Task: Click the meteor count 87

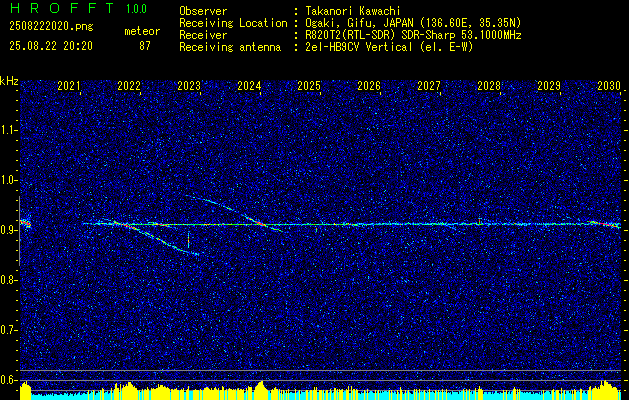Action: (145, 46)
